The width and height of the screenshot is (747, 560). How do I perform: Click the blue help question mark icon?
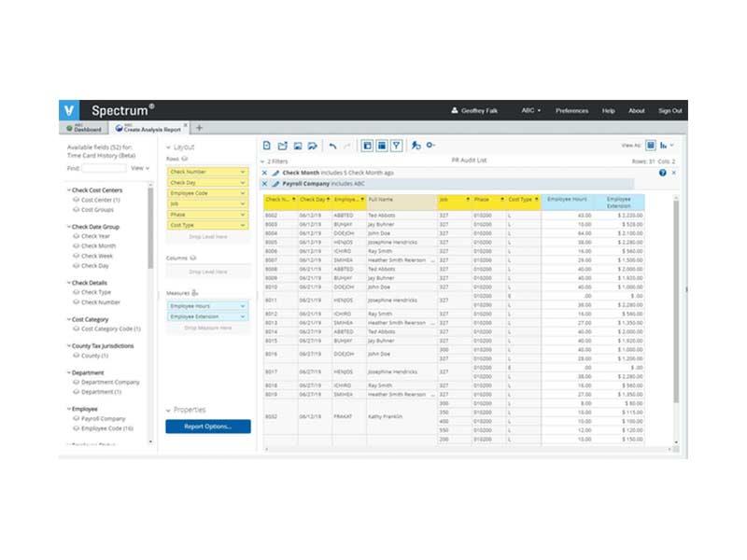tap(663, 173)
